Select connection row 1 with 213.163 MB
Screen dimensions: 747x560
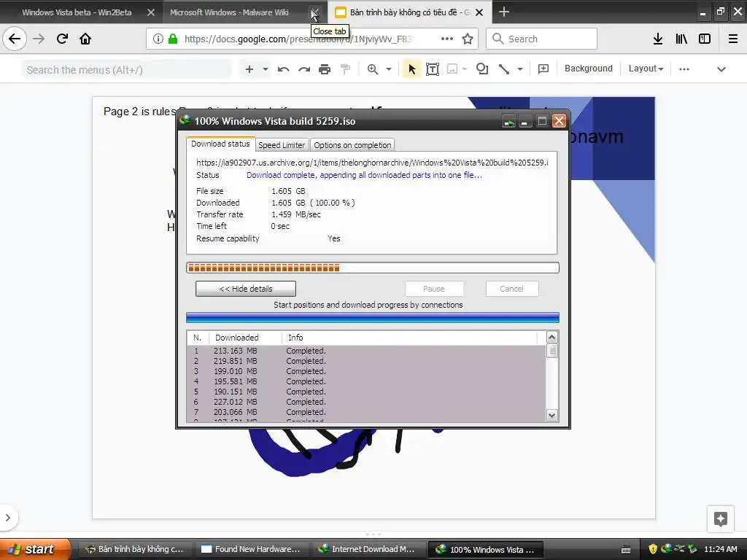pos(366,351)
